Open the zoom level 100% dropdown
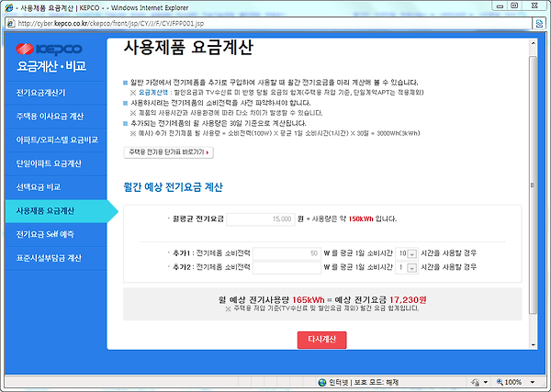This screenshot has width=551, height=392. (x=533, y=382)
